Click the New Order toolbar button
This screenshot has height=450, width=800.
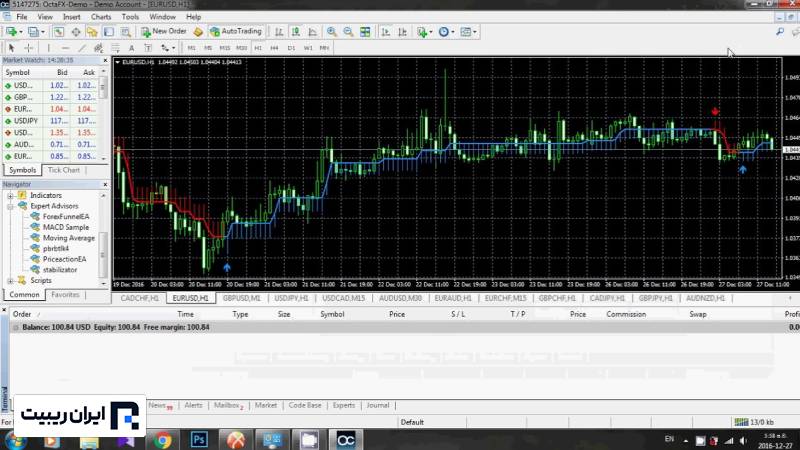pos(164,32)
